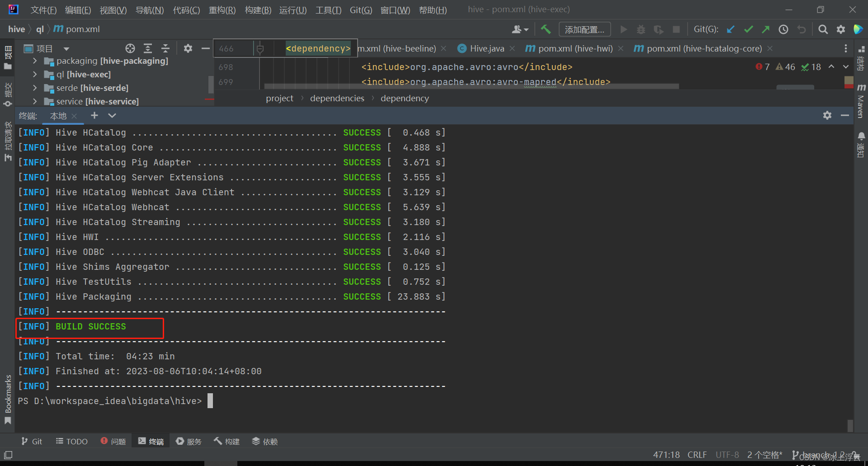The height and width of the screenshot is (466, 868).
Task: Click CRLF line separator in status bar
Action: point(697,455)
